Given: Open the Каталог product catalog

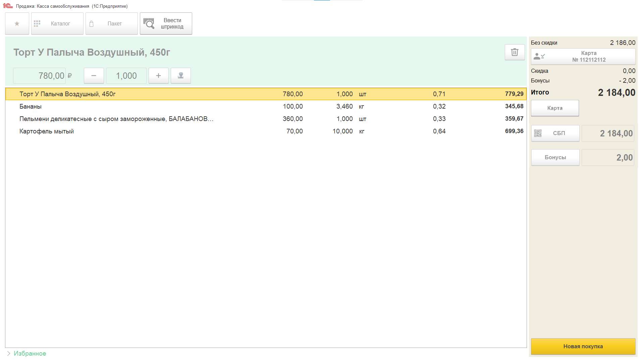Looking at the screenshot, I should tap(57, 23).
